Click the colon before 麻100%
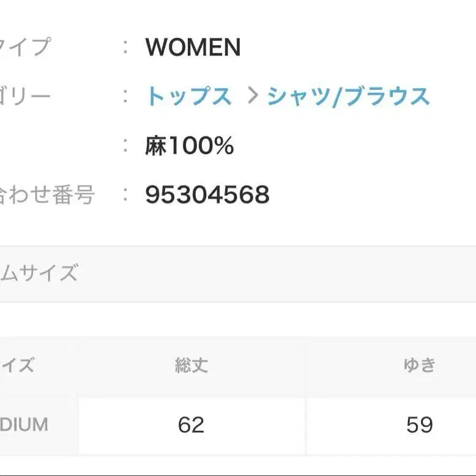The width and height of the screenshot is (476, 476). 125,146
